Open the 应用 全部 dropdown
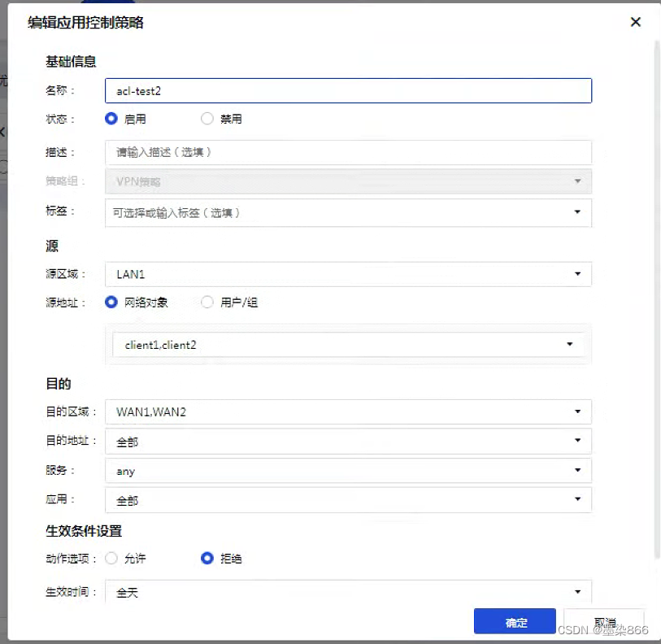This screenshot has width=661, height=644. pyautogui.click(x=348, y=500)
